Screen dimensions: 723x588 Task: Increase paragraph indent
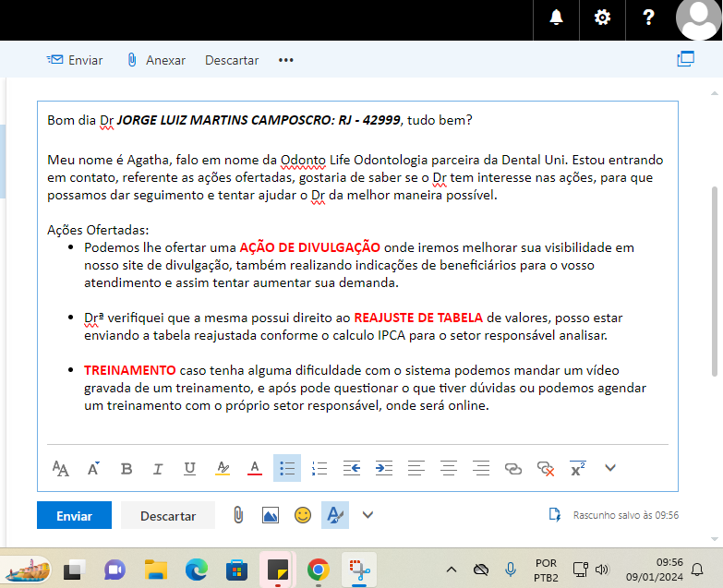(384, 469)
